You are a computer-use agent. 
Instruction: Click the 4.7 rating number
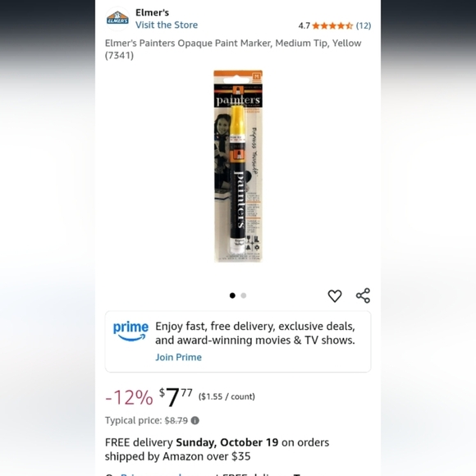tap(304, 25)
